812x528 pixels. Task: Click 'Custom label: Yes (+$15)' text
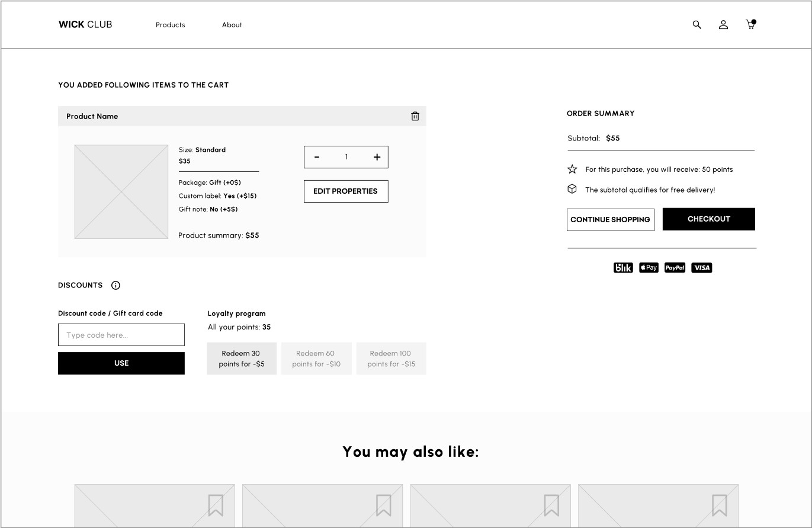coord(217,196)
